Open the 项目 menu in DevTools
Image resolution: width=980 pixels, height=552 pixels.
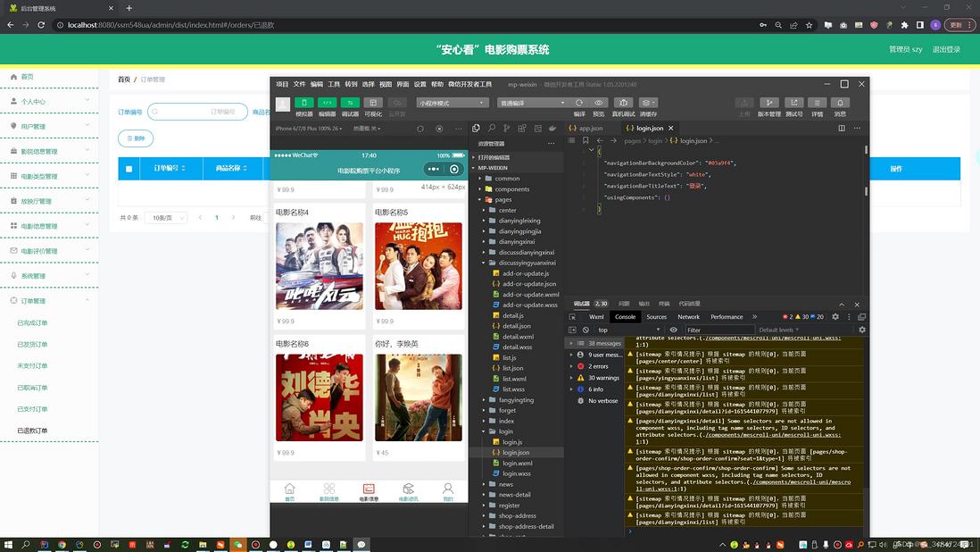coord(283,84)
